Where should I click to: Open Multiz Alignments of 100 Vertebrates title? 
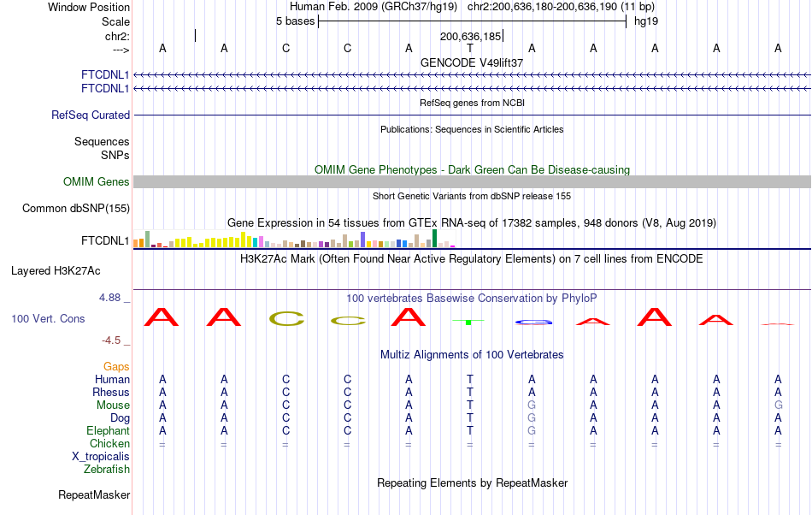coord(472,355)
